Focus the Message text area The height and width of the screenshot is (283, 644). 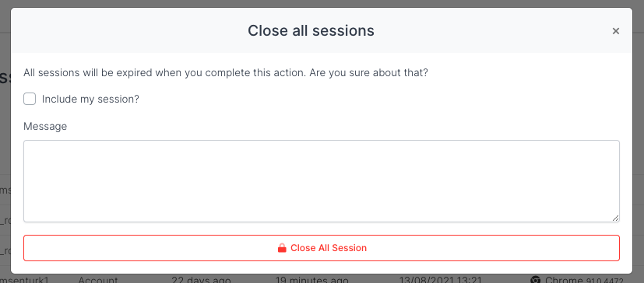(x=321, y=181)
